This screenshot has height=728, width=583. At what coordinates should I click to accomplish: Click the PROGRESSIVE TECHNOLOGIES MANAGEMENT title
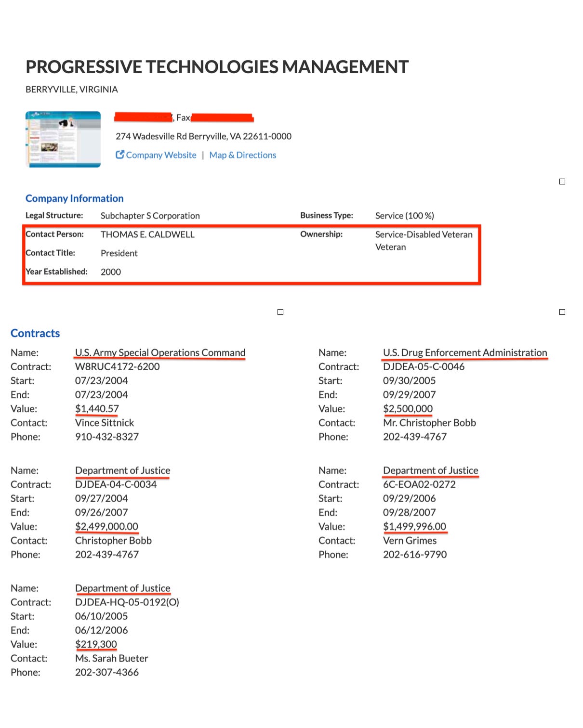217,67
